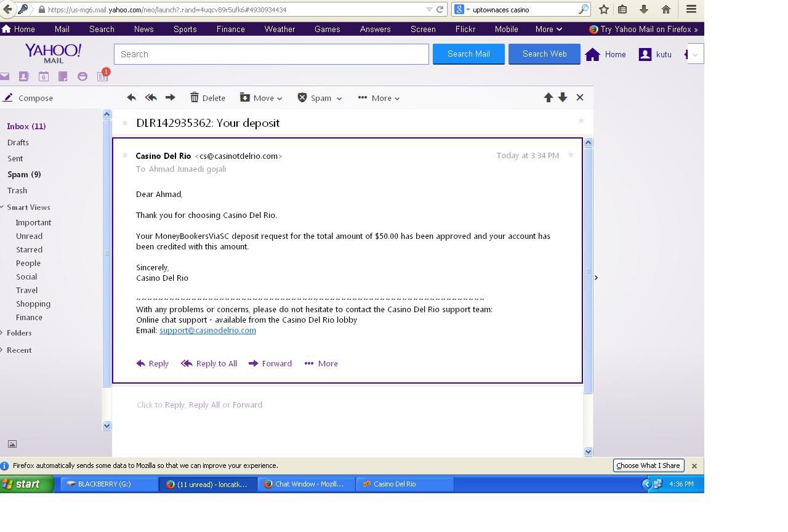This screenshot has width=788, height=532.
Task: Go to next message with down arrow
Action: coord(563,97)
